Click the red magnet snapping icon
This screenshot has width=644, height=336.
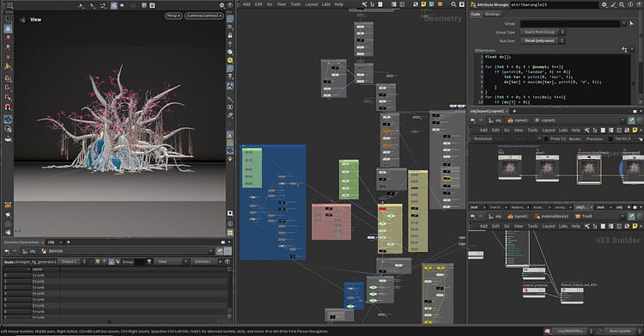point(8,107)
